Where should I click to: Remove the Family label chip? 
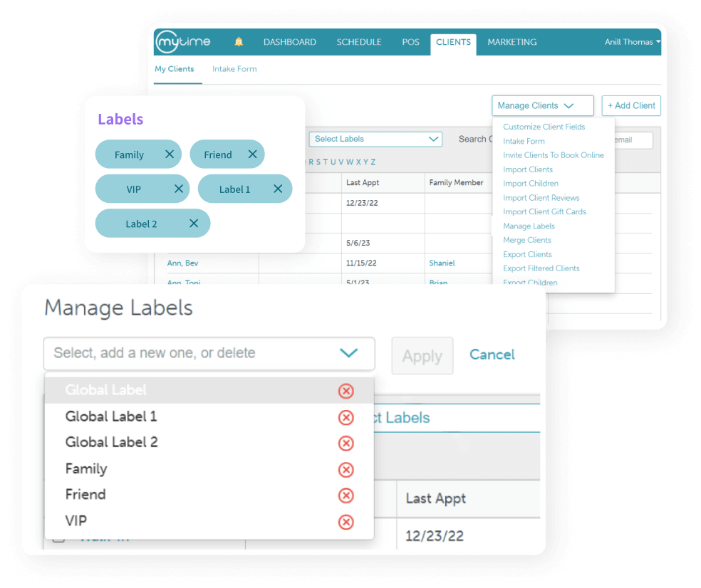(170, 154)
